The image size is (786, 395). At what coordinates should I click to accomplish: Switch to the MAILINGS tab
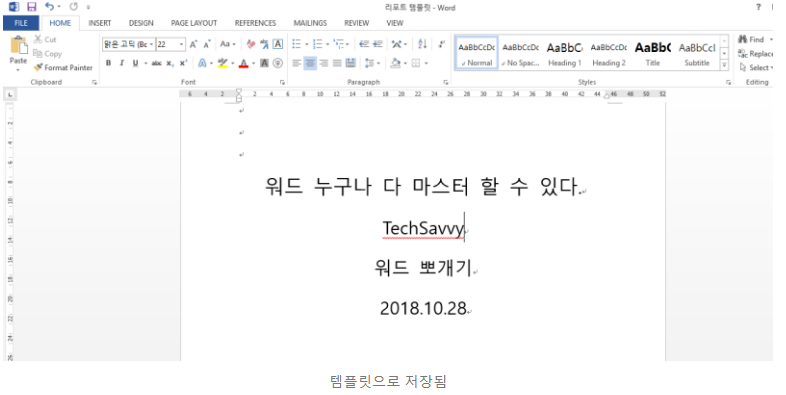tap(310, 23)
